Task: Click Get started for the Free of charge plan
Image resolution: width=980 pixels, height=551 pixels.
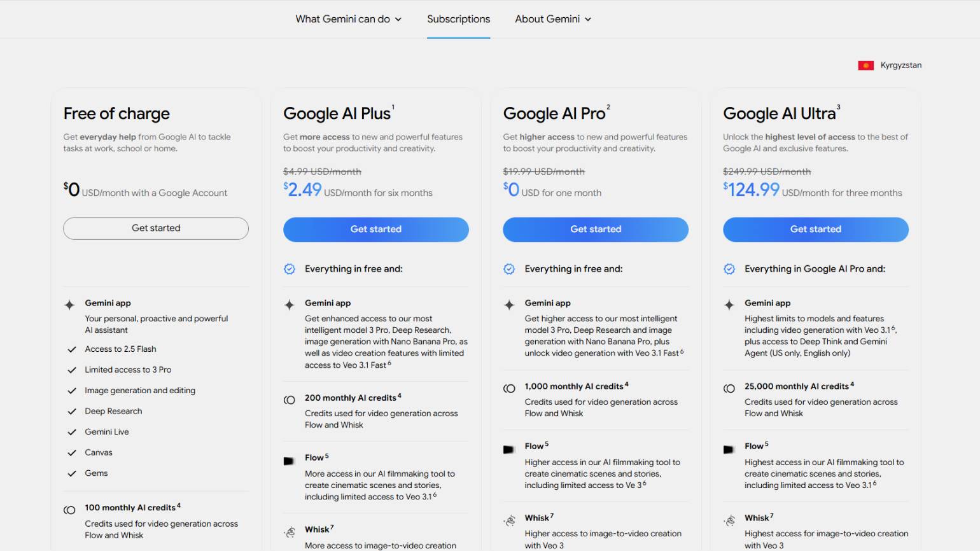Action: 156,228
